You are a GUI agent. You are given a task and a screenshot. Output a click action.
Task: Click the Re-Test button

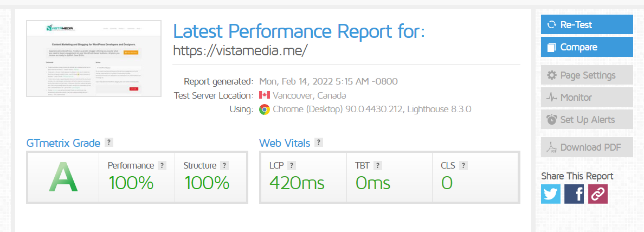click(587, 25)
